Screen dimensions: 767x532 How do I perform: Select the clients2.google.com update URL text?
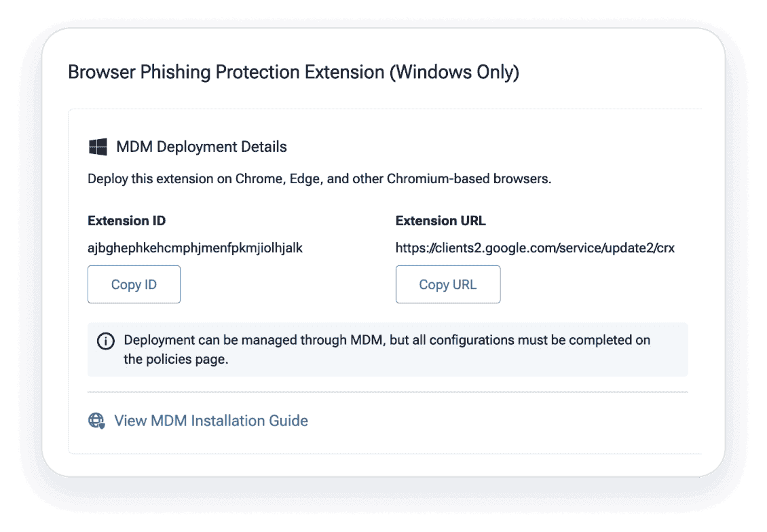[535, 248]
